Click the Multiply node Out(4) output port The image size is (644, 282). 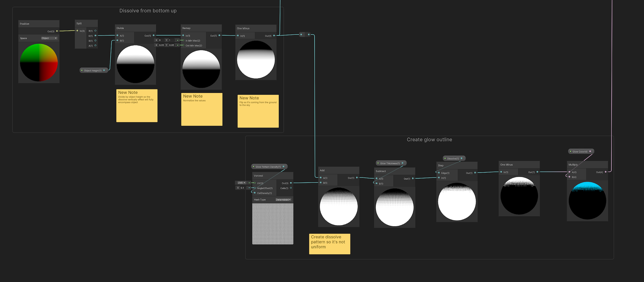click(x=605, y=172)
